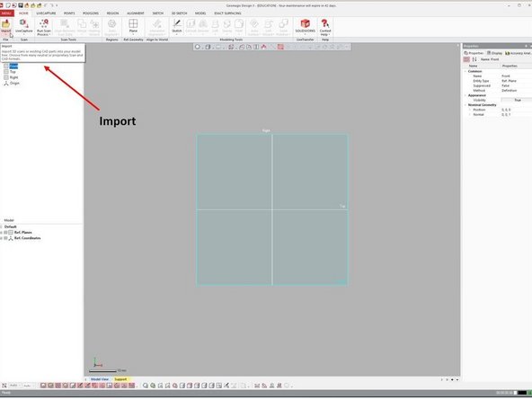The image size is (532, 399).
Task: Toggle visibility of Ref. Planes in Model tree
Action: coord(5,233)
